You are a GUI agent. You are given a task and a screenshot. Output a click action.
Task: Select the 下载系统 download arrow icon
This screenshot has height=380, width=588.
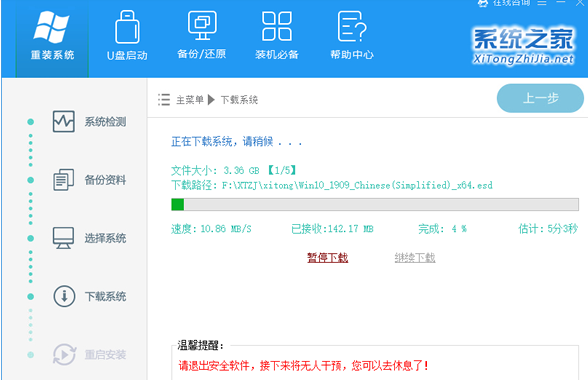click(64, 296)
